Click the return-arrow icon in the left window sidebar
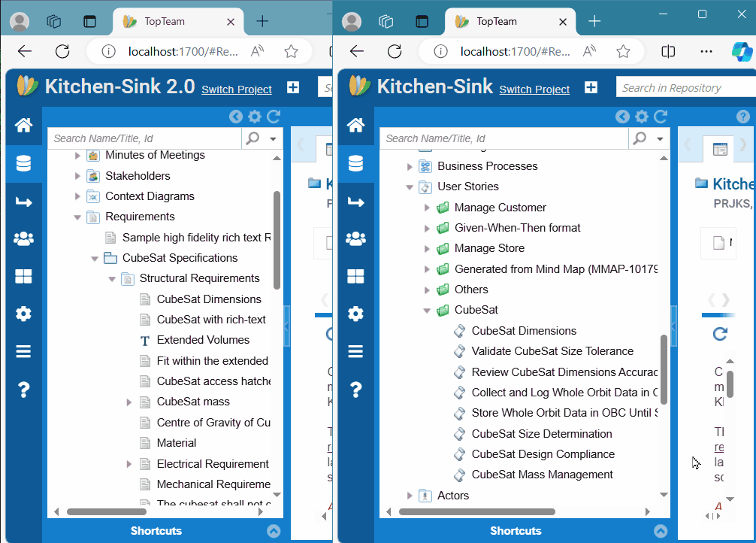Image resolution: width=756 pixels, height=543 pixels. point(23,202)
